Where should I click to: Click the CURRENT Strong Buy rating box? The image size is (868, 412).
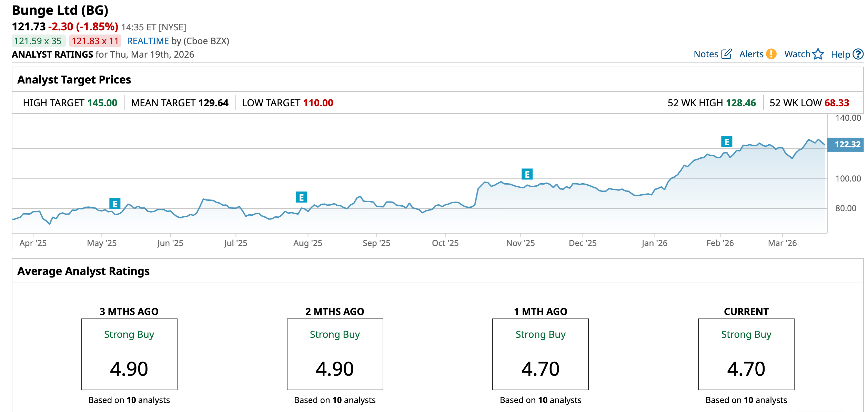(746, 354)
